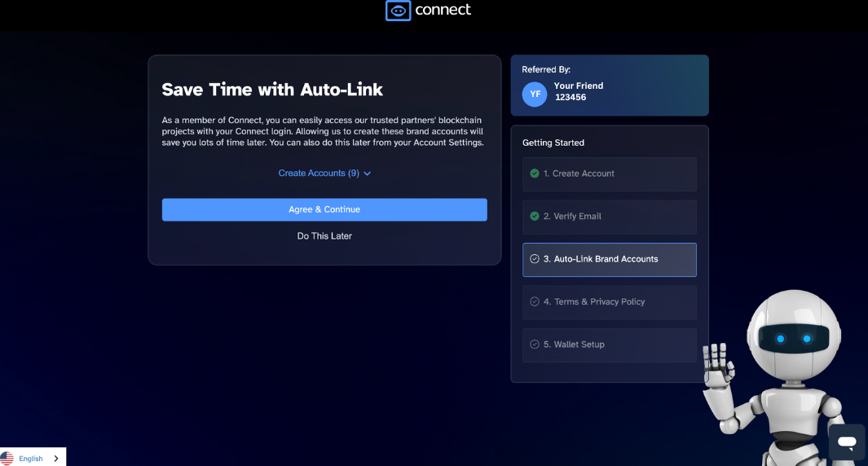Expand the Create Accounts (9) list
This screenshot has height=466, width=868.
coord(324,174)
